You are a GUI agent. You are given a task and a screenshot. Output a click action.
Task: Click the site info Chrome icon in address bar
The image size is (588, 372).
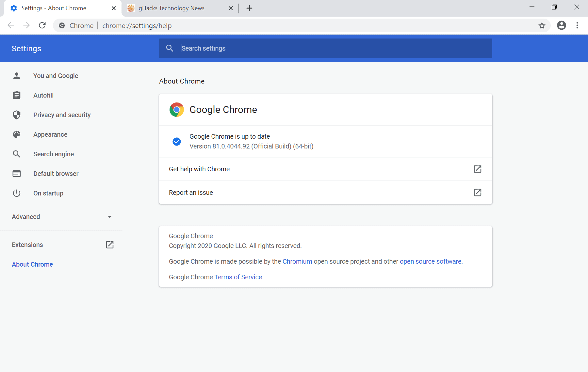pyautogui.click(x=62, y=25)
